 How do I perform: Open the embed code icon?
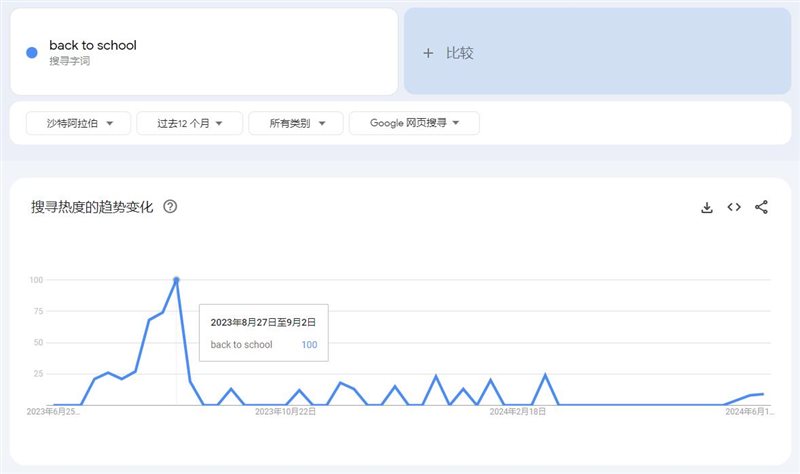[734, 207]
